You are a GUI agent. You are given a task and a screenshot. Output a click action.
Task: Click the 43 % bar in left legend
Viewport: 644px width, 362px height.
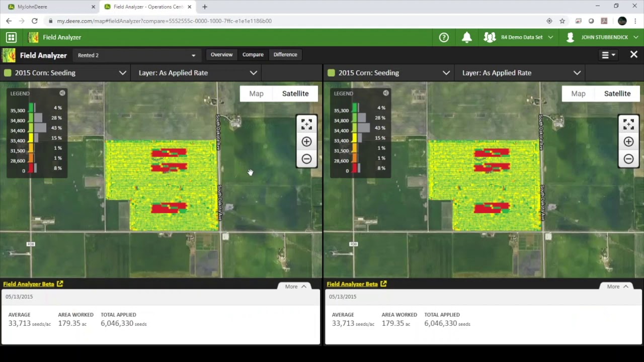tap(40, 128)
